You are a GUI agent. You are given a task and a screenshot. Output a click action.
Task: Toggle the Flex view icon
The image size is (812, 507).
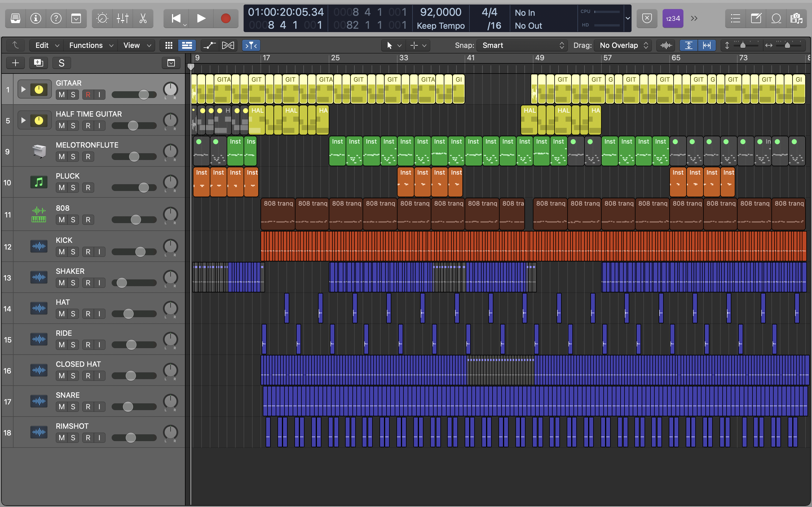coord(228,45)
